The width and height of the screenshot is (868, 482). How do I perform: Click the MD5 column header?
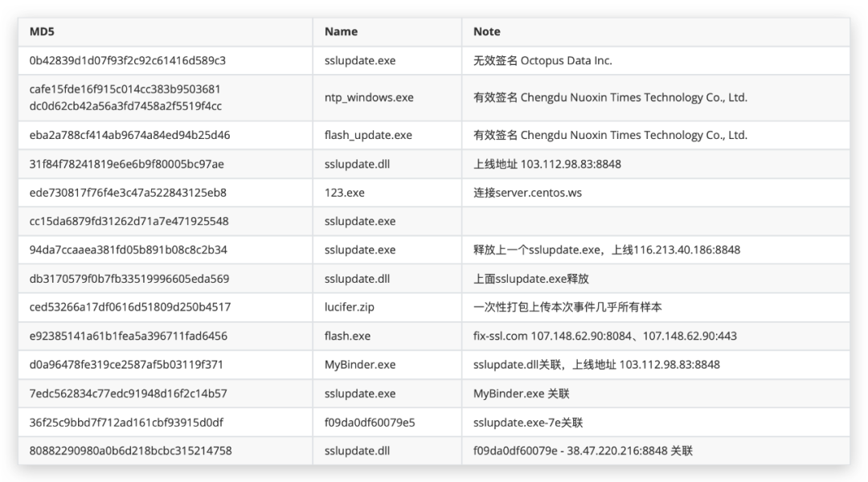tap(42, 31)
